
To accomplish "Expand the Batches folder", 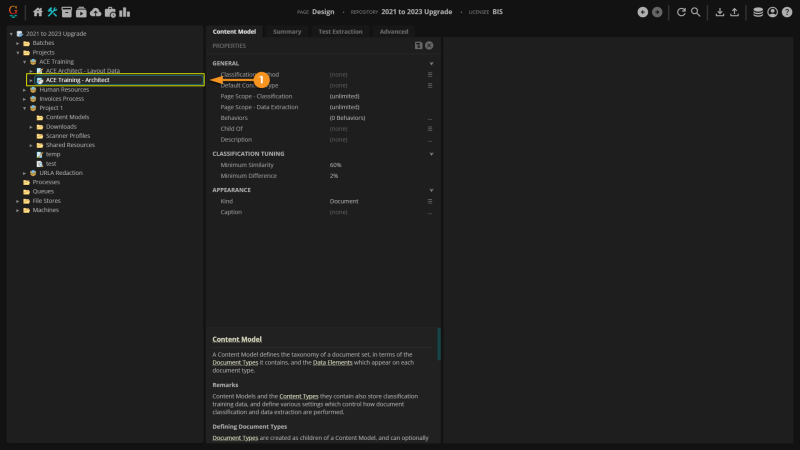I will (18, 43).
